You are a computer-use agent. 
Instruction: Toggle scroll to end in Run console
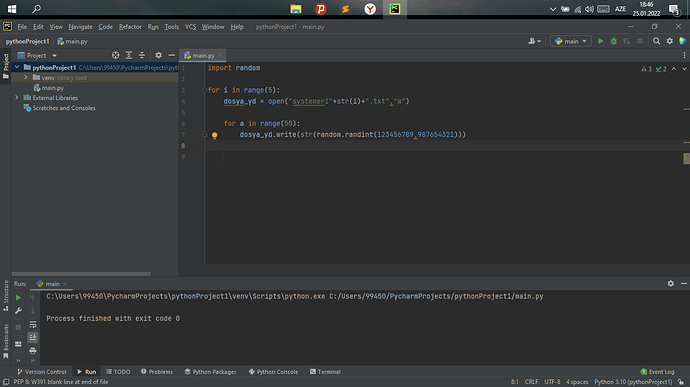point(33,337)
